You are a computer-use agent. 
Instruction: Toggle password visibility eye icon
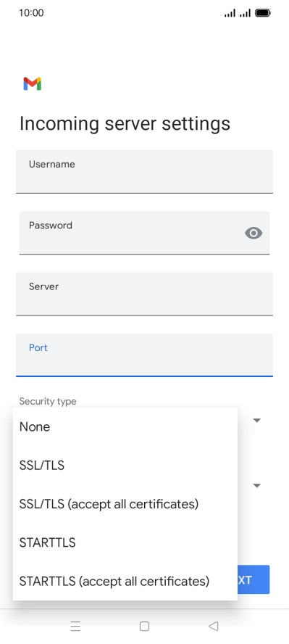point(254,234)
